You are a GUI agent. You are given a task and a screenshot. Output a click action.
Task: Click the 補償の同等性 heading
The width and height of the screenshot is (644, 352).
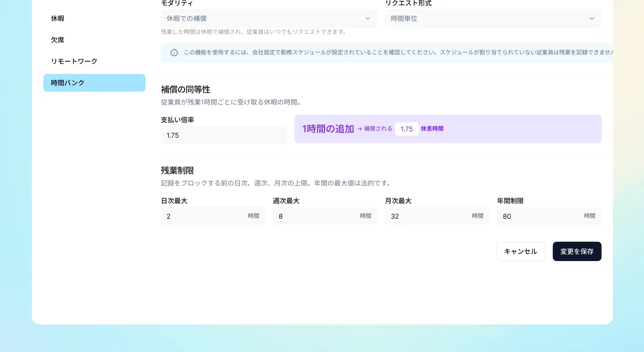186,89
